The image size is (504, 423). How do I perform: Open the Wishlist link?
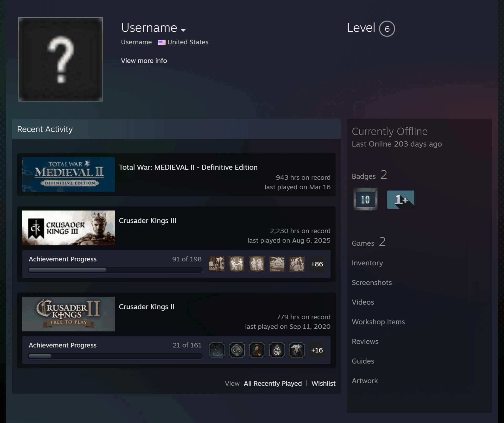tap(323, 383)
